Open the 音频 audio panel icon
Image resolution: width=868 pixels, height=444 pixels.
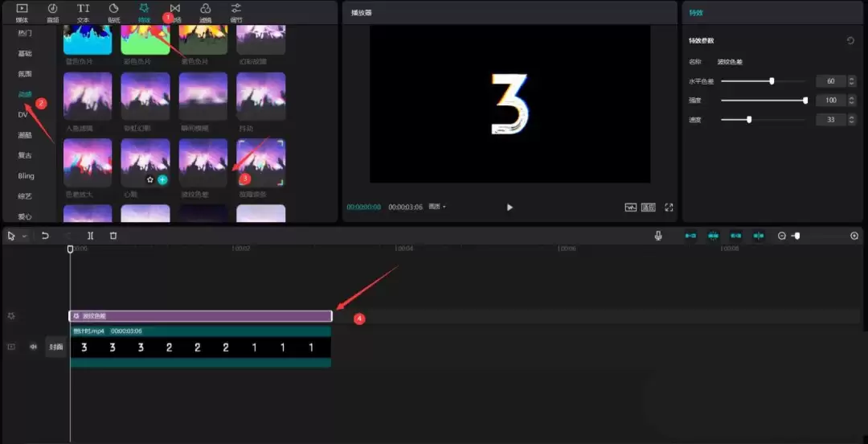[x=52, y=11]
